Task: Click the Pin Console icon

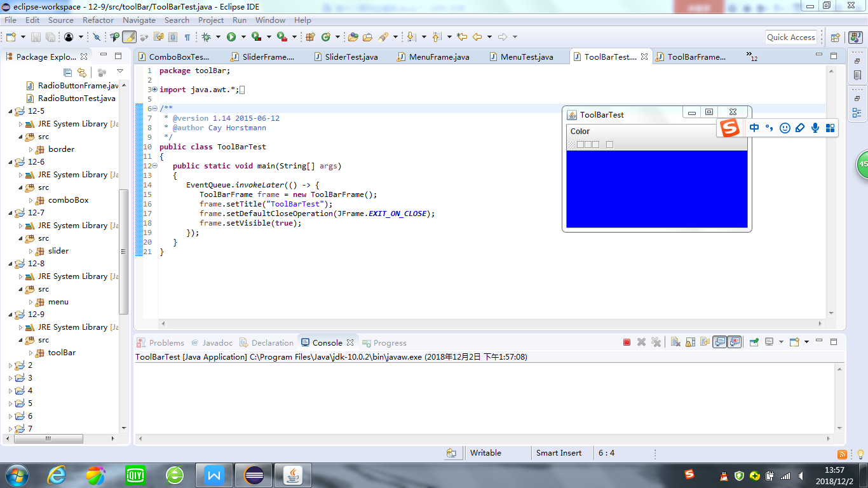Action: (754, 342)
